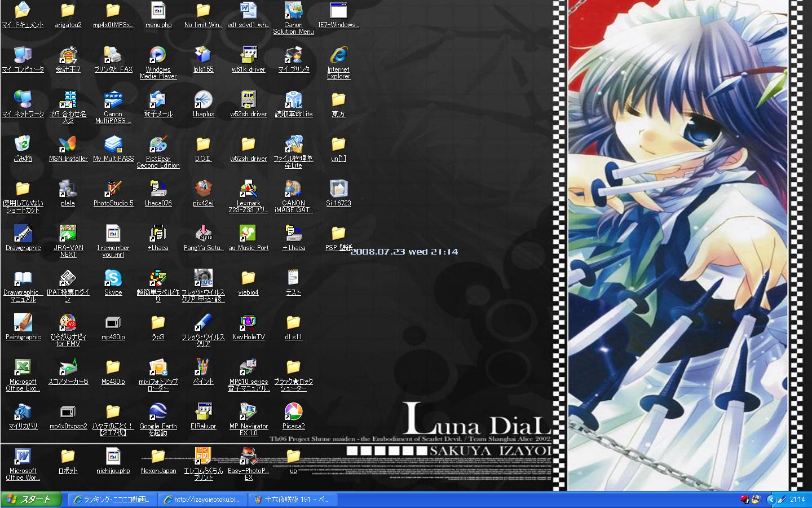Select the Canon Solution Menu icon
The image size is (812, 508).
(x=293, y=10)
